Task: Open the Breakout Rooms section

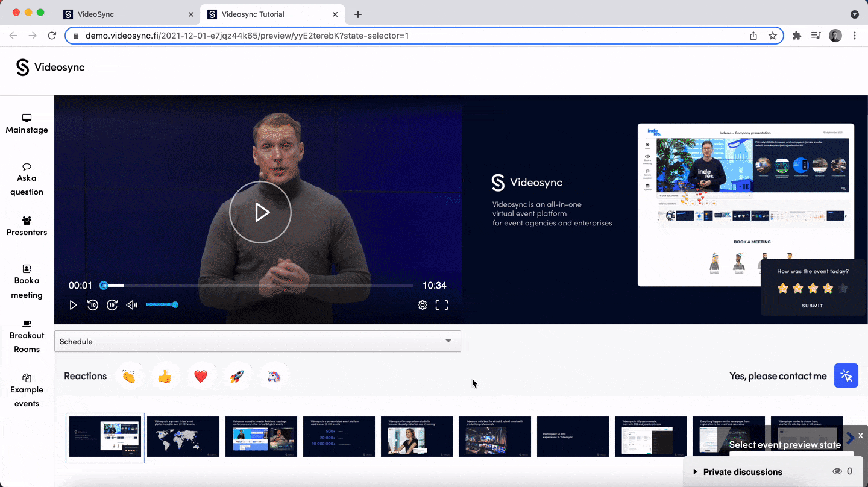Action: pos(27,336)
